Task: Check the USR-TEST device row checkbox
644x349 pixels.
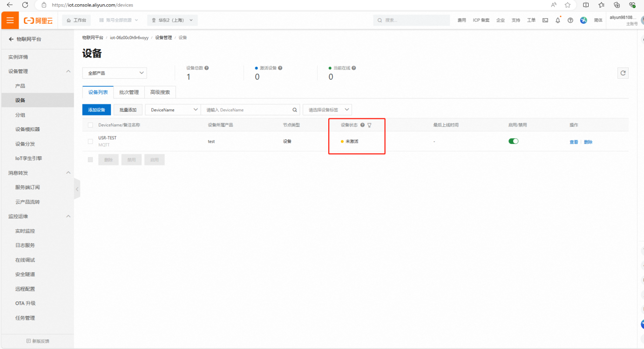Action: 90,142
